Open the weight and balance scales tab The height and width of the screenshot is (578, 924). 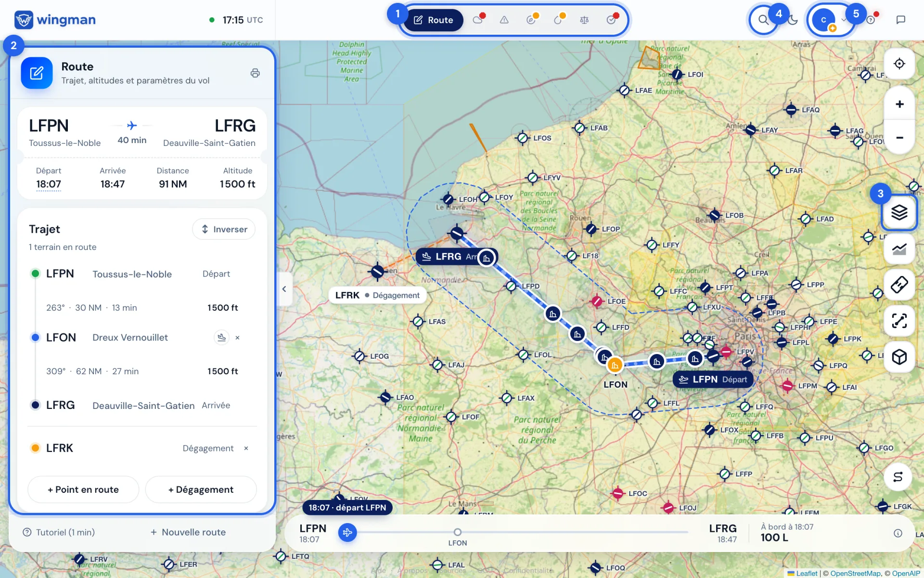pyautogui.click(x=584, y=20)
